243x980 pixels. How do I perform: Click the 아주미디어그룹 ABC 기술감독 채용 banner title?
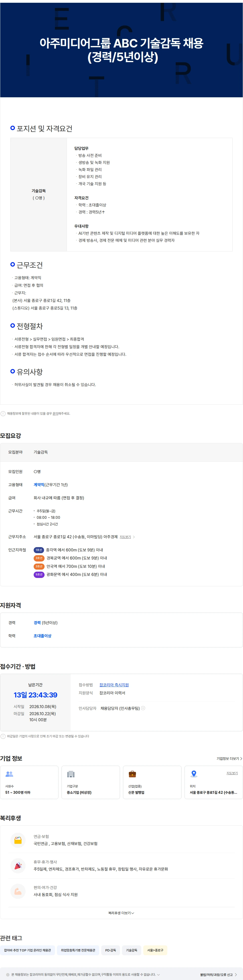121,50
